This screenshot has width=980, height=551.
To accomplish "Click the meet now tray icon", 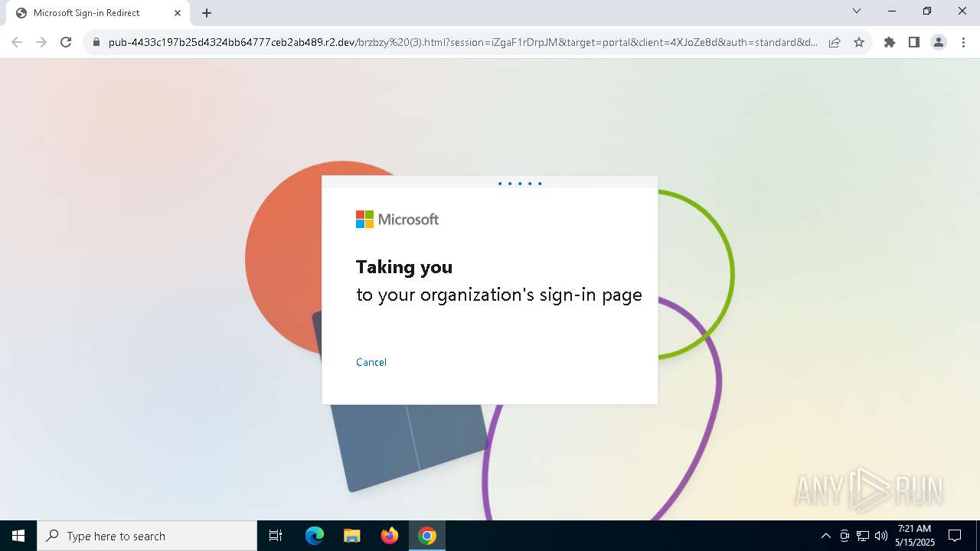I will 844,536.
